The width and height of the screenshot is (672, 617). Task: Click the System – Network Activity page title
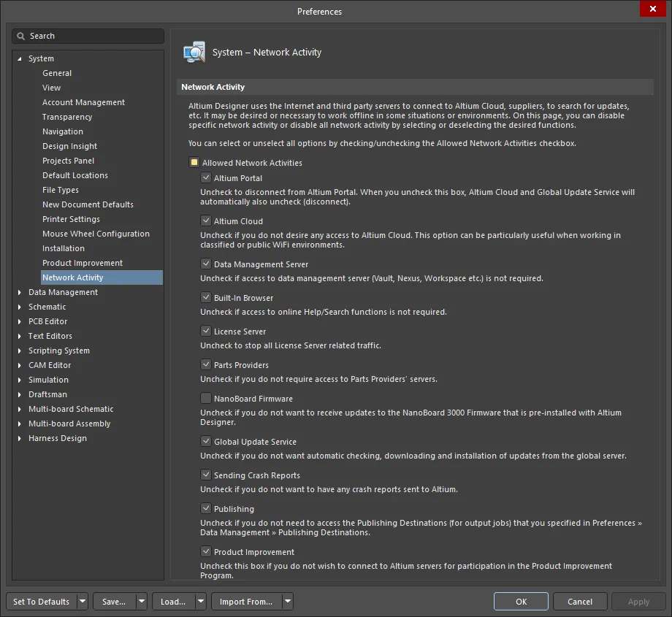click(267, 53)
